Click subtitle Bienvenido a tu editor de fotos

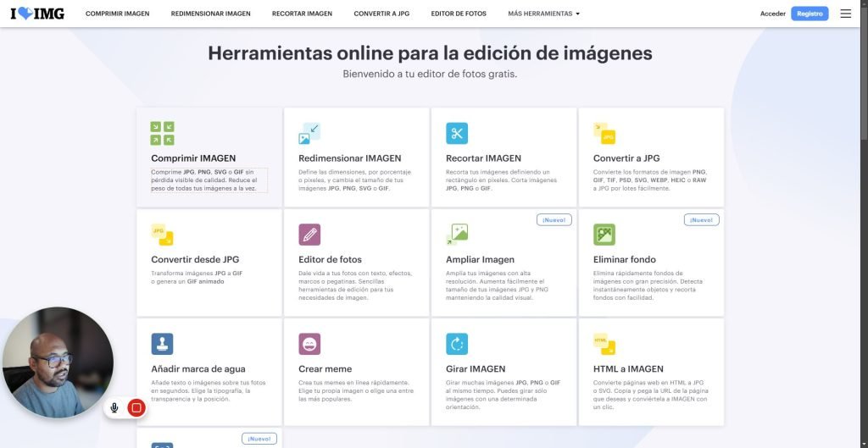[x=430, y=74]
